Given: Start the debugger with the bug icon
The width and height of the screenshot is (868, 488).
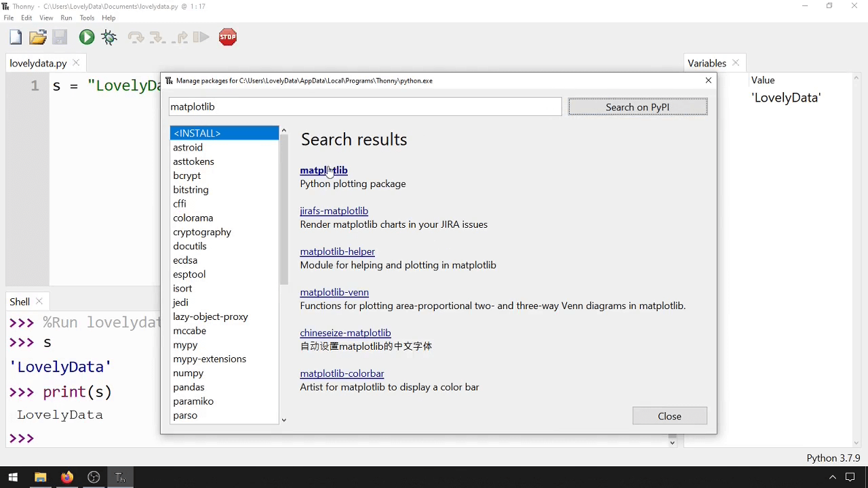Looking at the screenshot, I should (x=109, y=37).
